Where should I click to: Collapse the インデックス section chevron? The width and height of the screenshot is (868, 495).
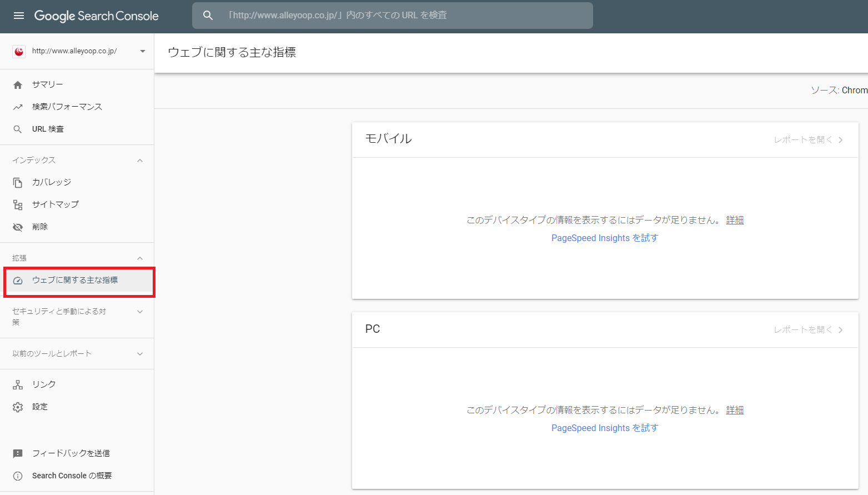tap(140, 161)
